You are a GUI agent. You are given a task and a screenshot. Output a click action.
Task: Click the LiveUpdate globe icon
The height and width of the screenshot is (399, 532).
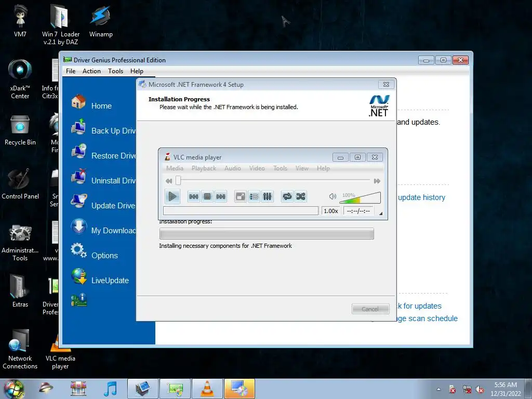(79, 276)
